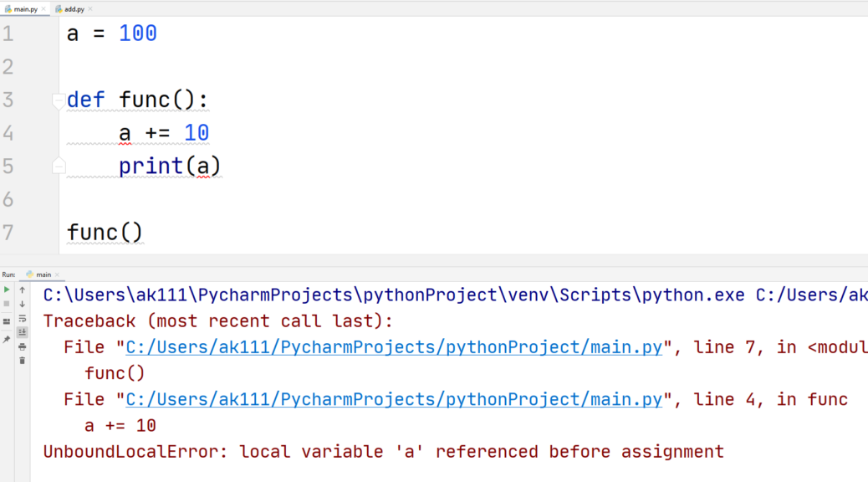Open the main.py line 7 traceback link

tap(393, 347)
